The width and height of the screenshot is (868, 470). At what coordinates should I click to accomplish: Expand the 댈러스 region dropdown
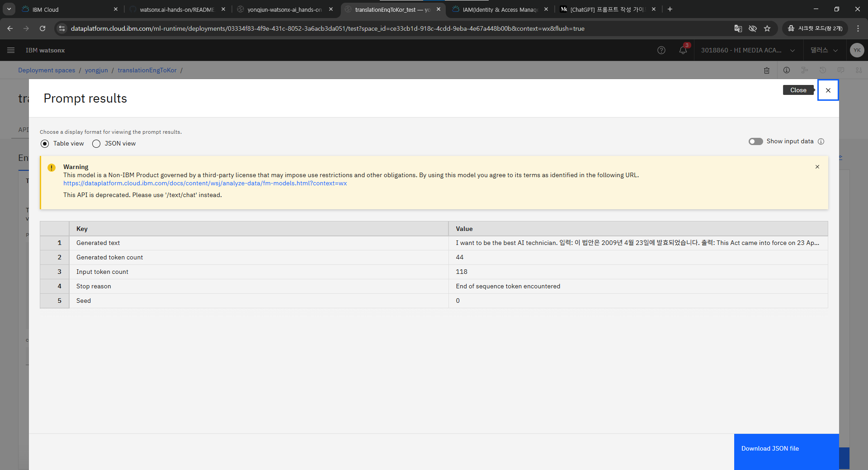(x=824, y=50)
